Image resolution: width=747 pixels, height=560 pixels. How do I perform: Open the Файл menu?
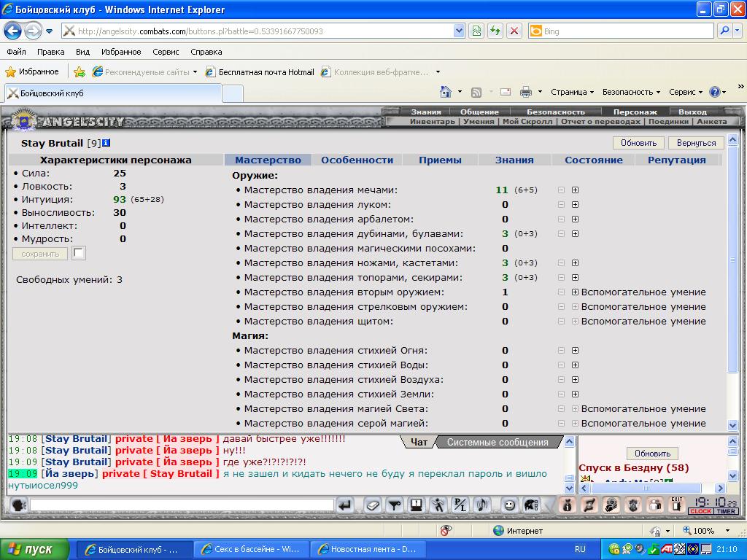pyautogui.click(x=16, y=52)
